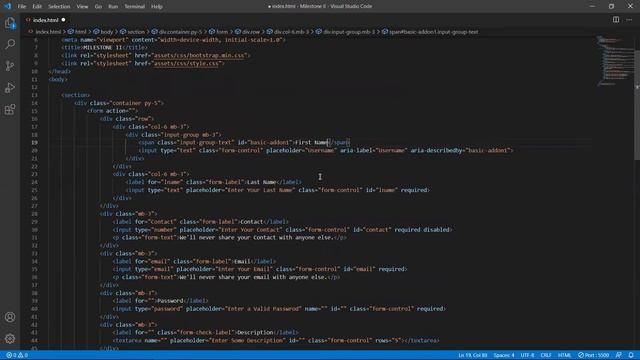Open the Edit menu
Screen dimensions: 640x360
(37, 7)
